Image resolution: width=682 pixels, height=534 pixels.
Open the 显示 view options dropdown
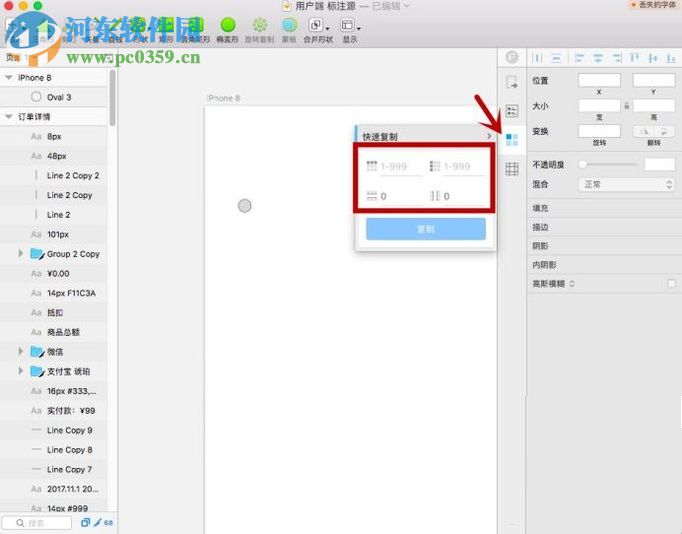(348, 25)
